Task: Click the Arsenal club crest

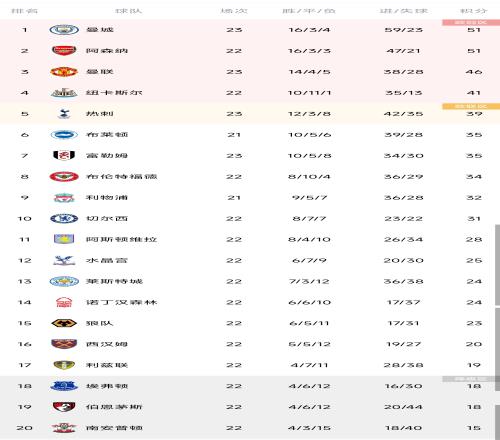Action: [x=64, y=51]
